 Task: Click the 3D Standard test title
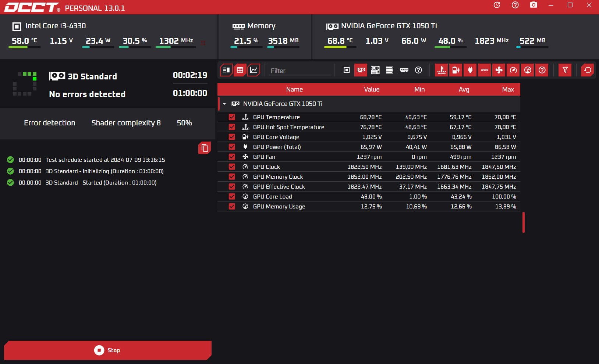pyautogui.click(x=92, y=76)
